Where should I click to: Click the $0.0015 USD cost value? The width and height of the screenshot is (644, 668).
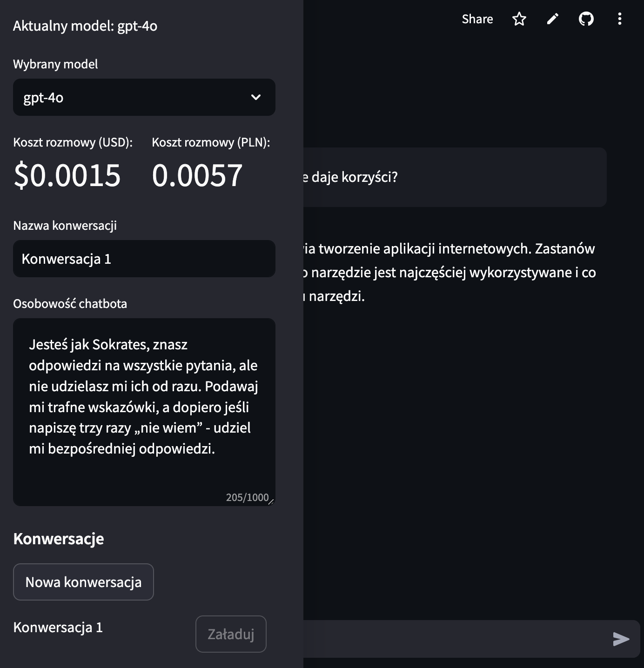pyautogui.click(x=67, y=175)
